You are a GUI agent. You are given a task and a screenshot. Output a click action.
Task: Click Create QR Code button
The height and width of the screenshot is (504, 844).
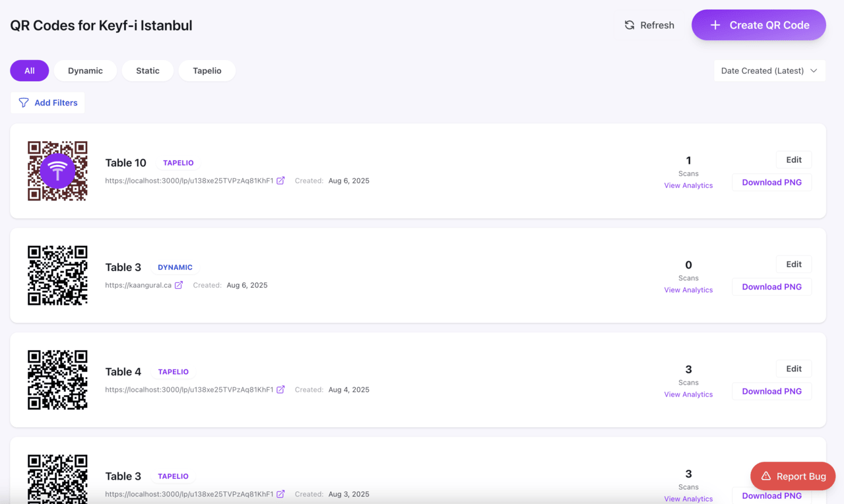point(759,25)
